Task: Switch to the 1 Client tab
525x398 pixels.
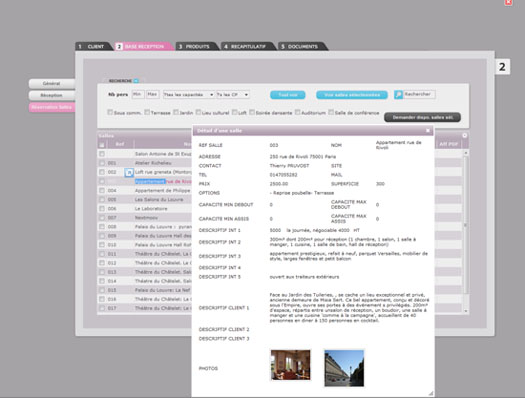Action: (93, 46)
